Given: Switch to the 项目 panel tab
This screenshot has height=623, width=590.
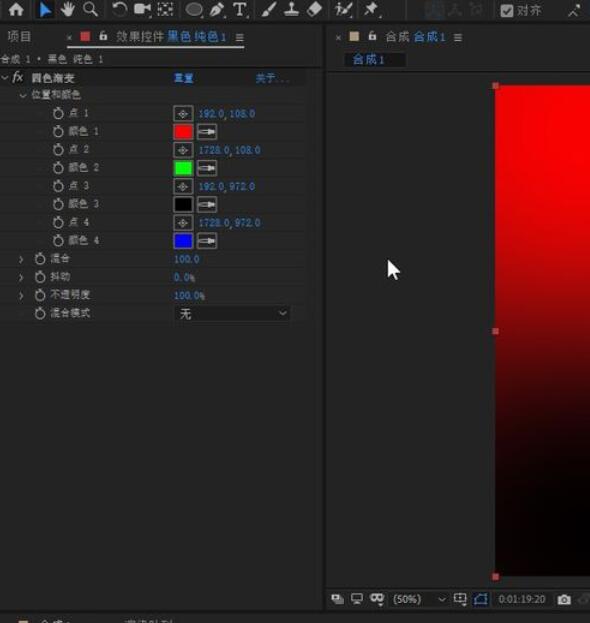Looking at the screenshot, I should coord(19,37).
